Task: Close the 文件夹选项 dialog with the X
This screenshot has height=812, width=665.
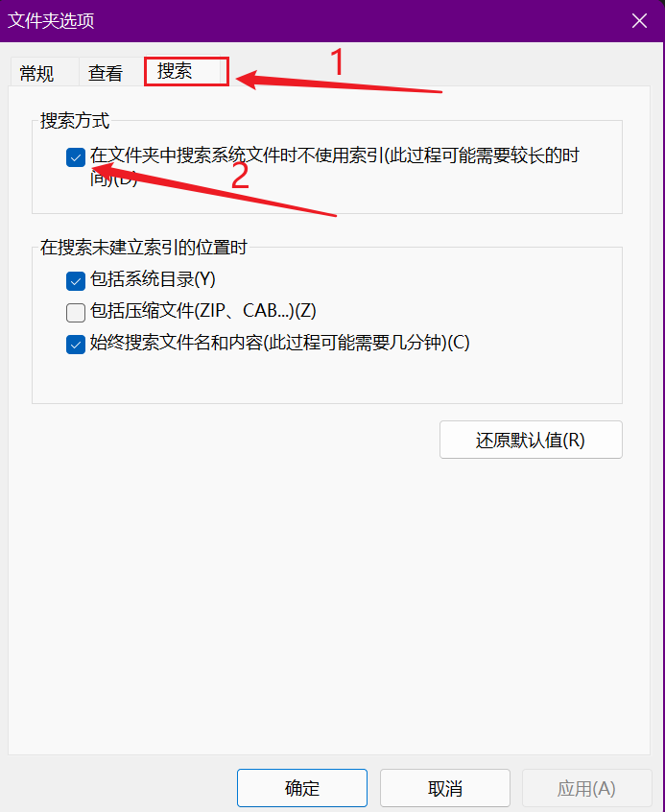Action: coord(639,21)
